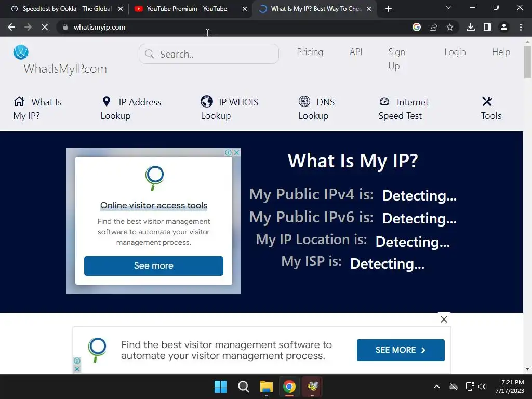The width and height of the screenshot is (532, 399).
Task: Click the bee app icon in taskbar
Action: pos(312,387)
